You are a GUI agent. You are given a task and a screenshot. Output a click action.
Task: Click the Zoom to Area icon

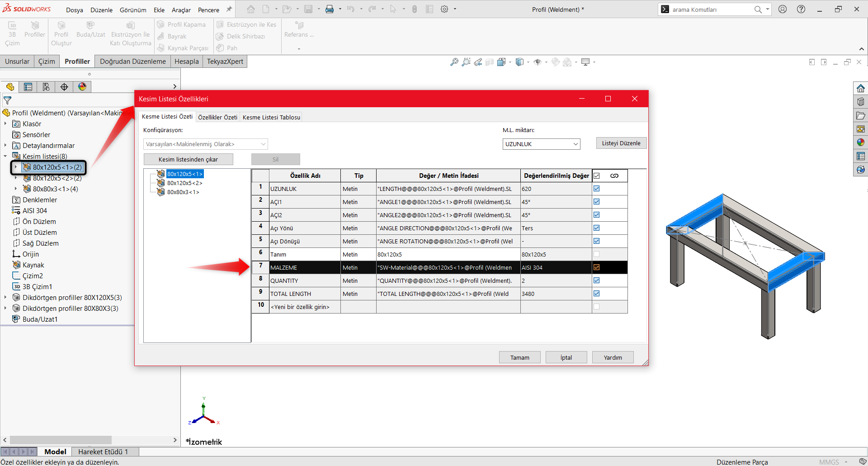coord(466,62)
